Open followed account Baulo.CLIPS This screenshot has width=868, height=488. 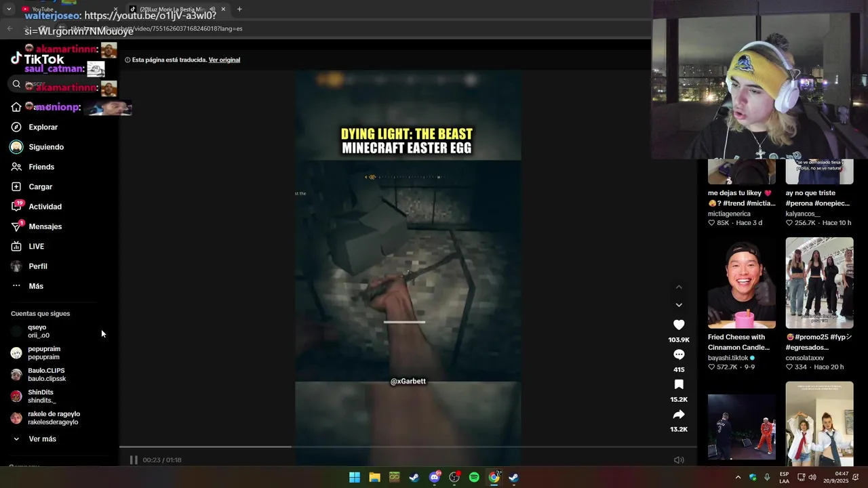point(47,375)
